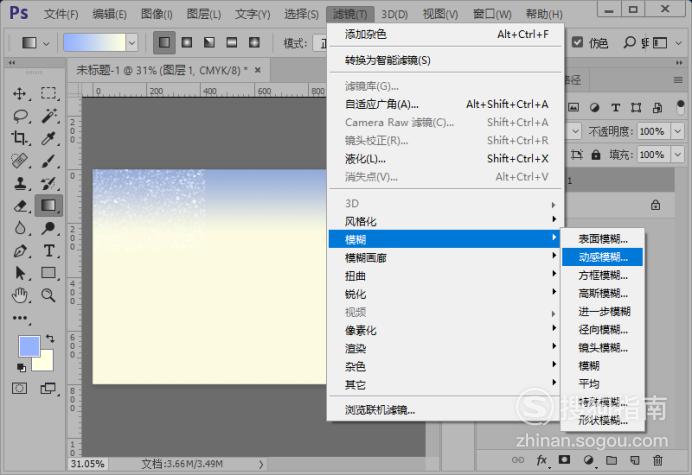Open the opacity 100% dropdown

coord(677,131)
